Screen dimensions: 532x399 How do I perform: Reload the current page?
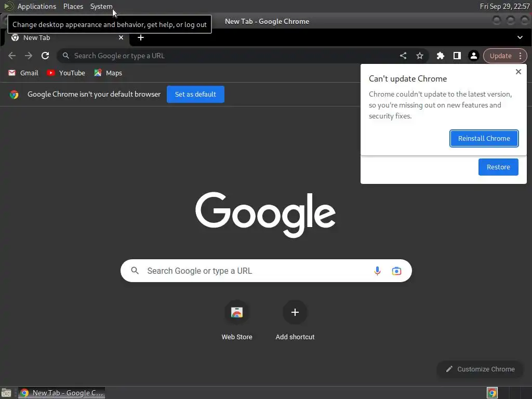45,56
